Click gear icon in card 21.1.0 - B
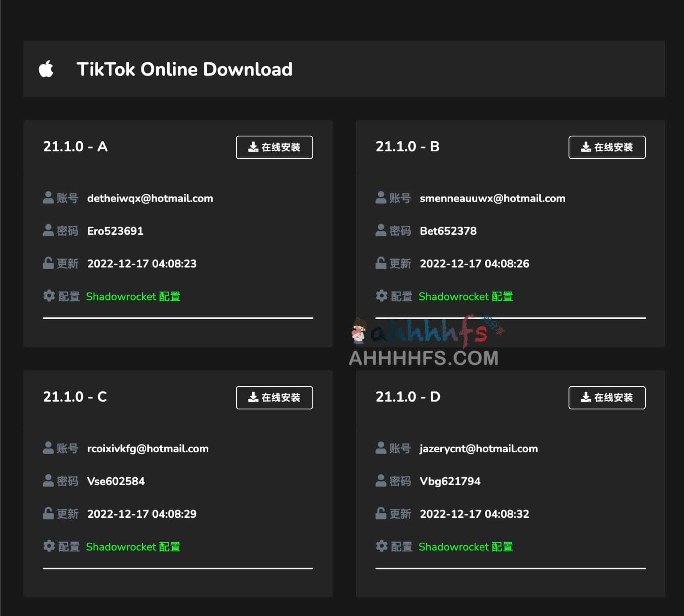 click(381, 296)
